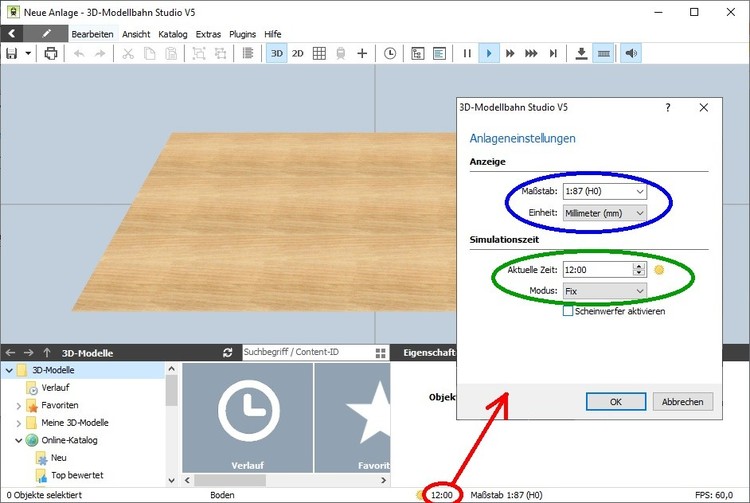Navigate catalog back arrow
Image resolution: width=750 pixels, height=503 pixels.
pos(10,353)
